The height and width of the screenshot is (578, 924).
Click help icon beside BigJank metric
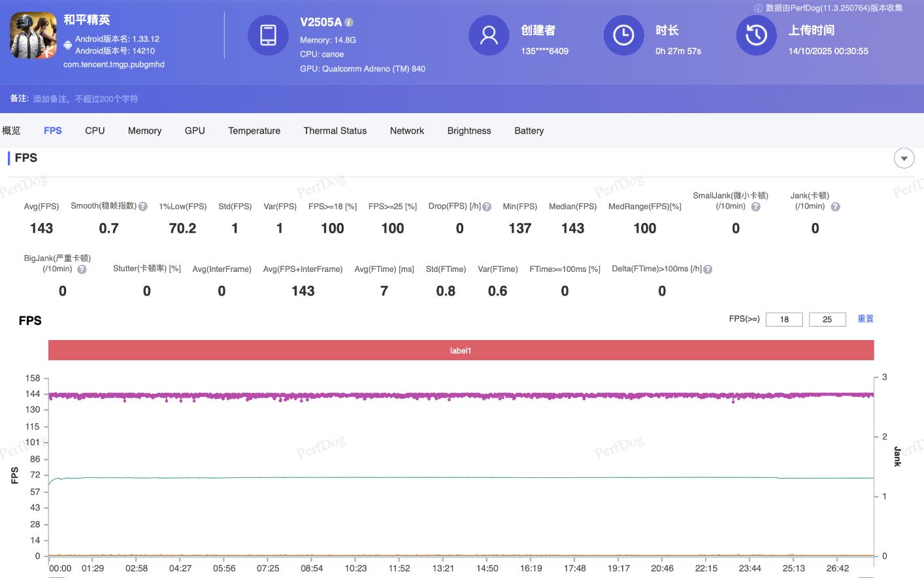click(82, 269)
